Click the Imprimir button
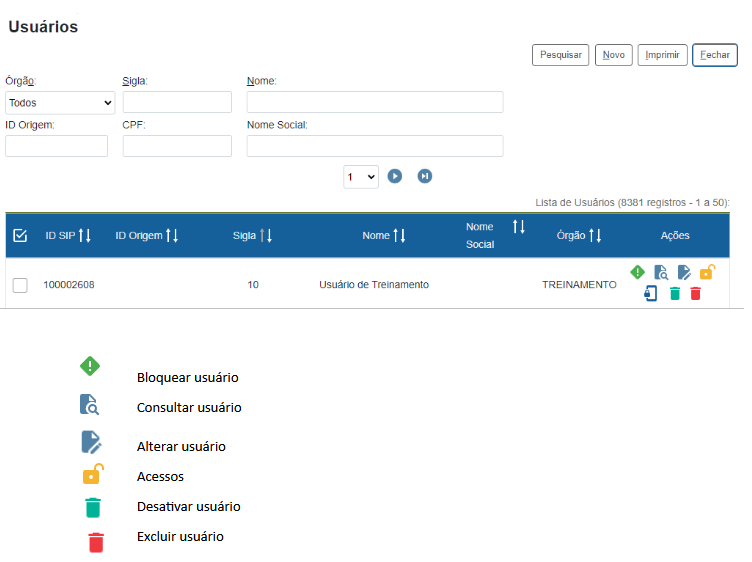The width and height of the screenshot is (752, 562). pyautogui.click(x=662, y=55)
